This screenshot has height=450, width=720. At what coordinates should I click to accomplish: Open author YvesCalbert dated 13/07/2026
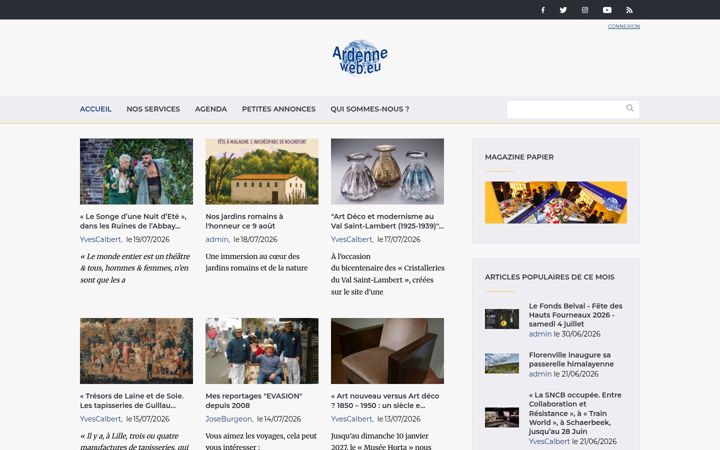(x=352, y=419)
